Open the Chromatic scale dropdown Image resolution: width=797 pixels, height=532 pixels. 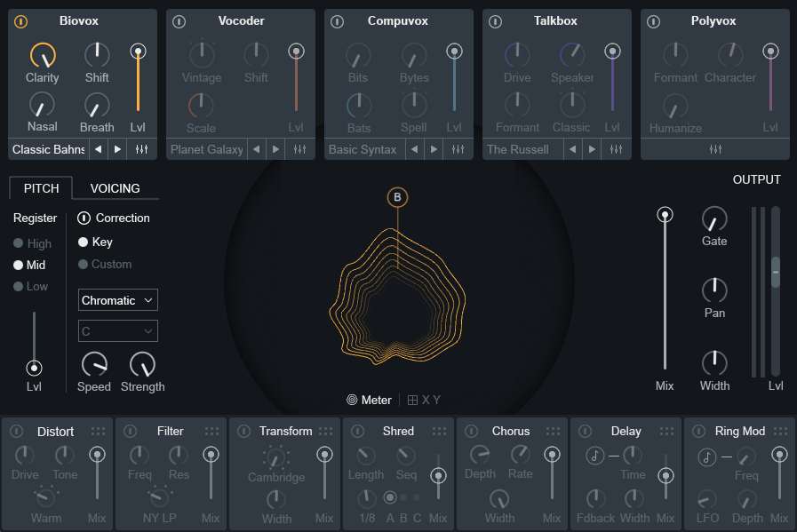[x=118, y=300]
